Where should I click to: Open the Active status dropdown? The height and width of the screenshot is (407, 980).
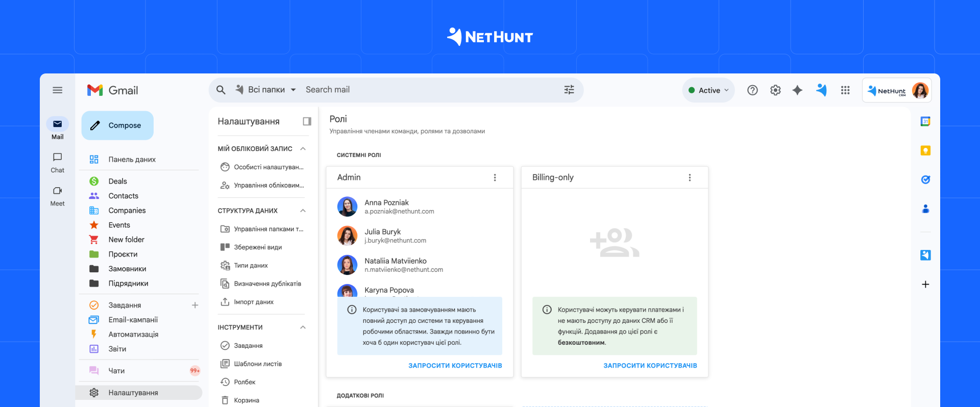(708, 90)
